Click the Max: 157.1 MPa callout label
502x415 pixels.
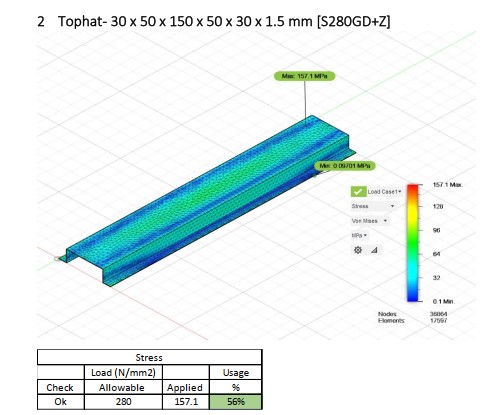[304, 76]
